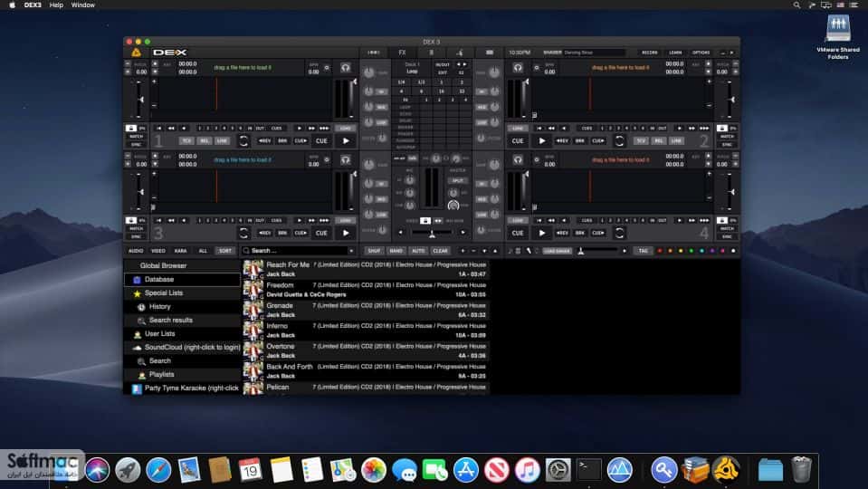Screen dimensions: 868x489
Task: Click Deck 1 triple fast-forward icon
Action: tap(324, 128)
